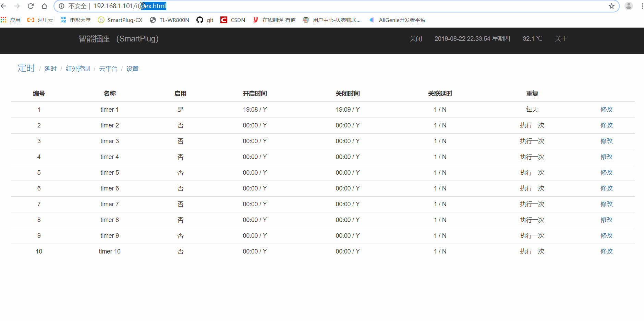Go to the browser home icon
644x321 pixels.
pos(44,6)
